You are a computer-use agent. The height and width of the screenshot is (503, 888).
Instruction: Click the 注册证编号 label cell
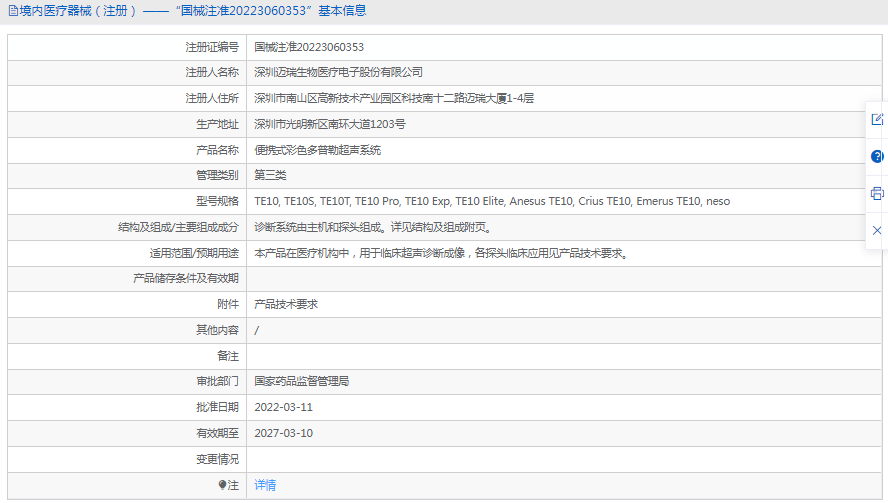tap(127, 47)
